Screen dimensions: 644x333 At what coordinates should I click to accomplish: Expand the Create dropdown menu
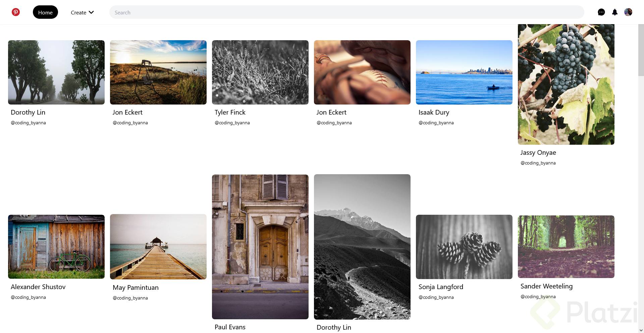tap(82, 12)
